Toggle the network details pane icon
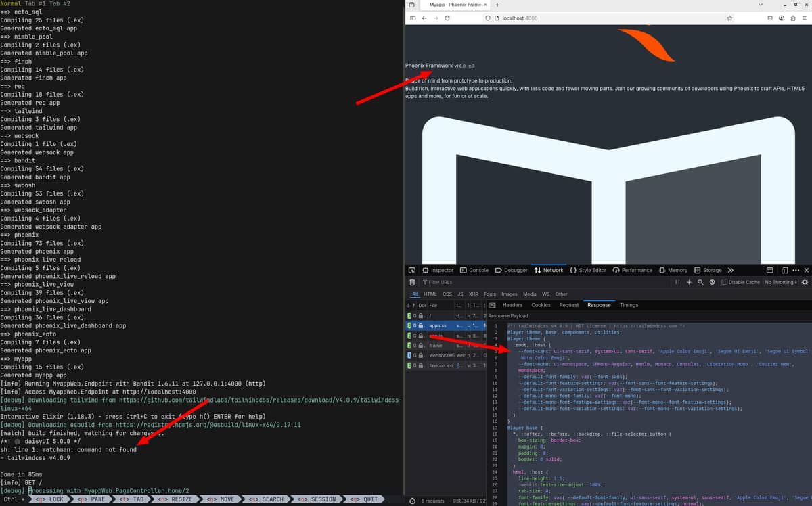 point(493,305)
